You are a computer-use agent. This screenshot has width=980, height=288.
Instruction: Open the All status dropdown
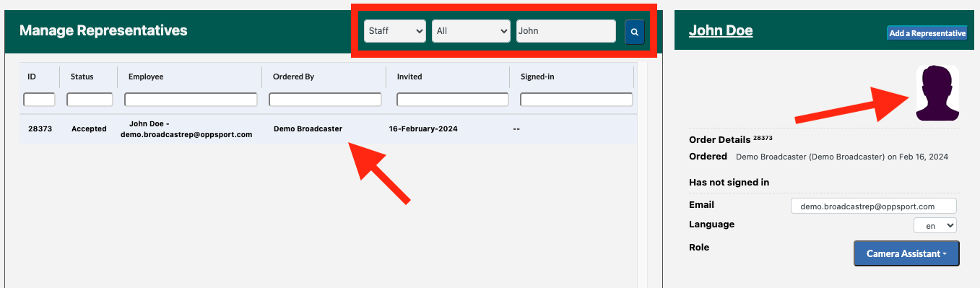472,31
